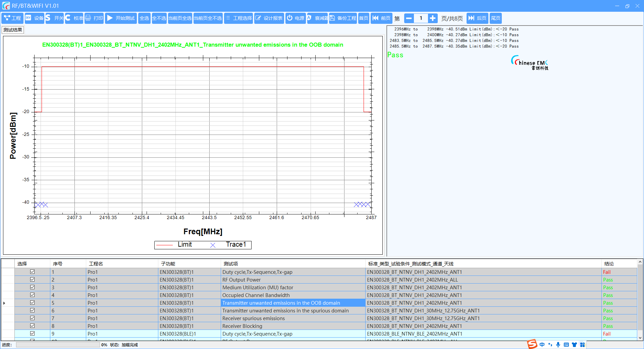Increase the page number with the plus button

(x=433, y=18)
